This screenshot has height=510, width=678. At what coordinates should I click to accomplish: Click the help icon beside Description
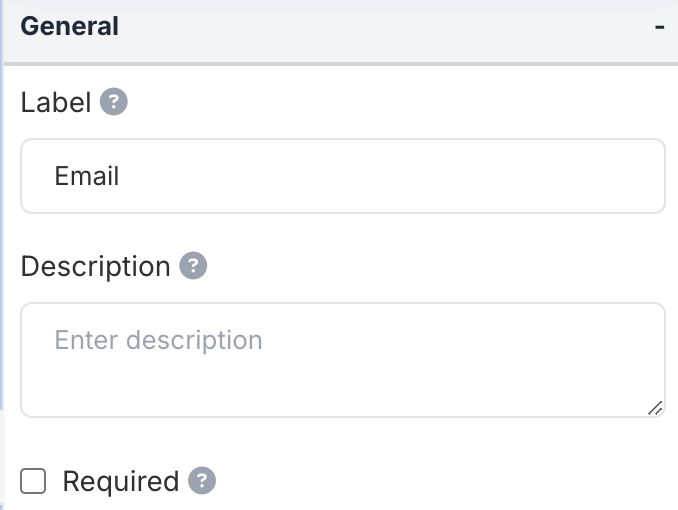click(x=193, y=266)
